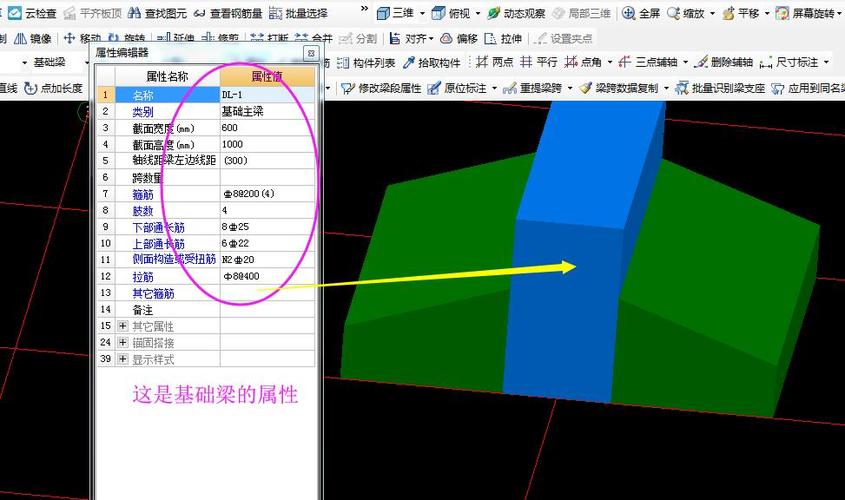The image size is (845, 500).
Task: Click the 点加长度 button
Action: pyautogui.click(x=52, y=88)
